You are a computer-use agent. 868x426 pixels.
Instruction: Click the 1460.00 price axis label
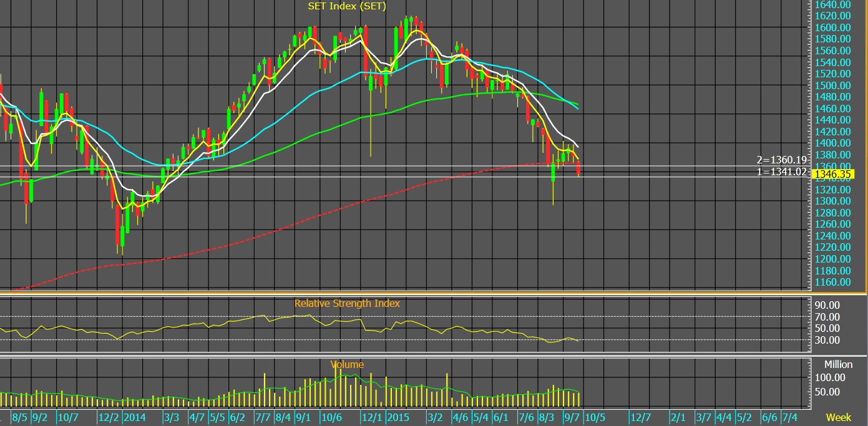pos(833,109)
